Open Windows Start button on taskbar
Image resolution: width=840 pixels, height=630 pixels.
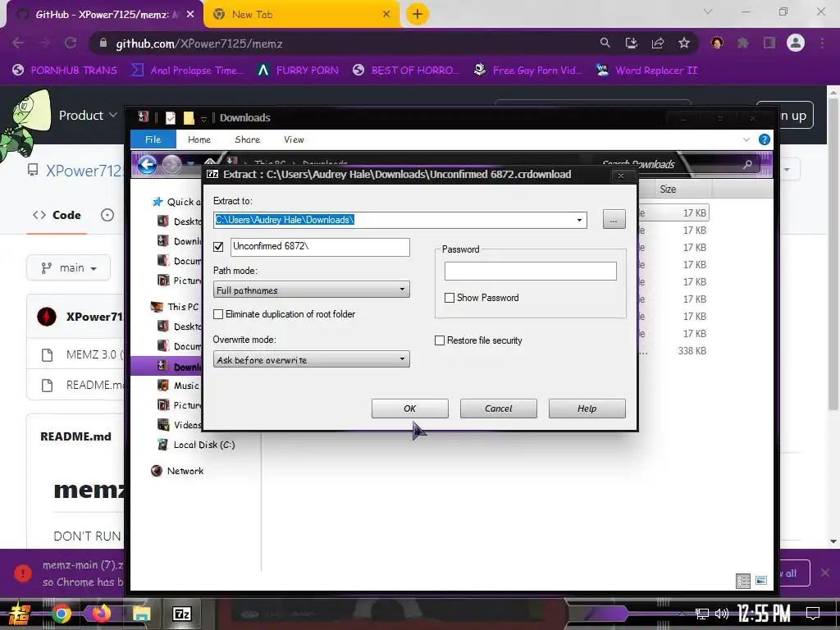tap(19, 614)
